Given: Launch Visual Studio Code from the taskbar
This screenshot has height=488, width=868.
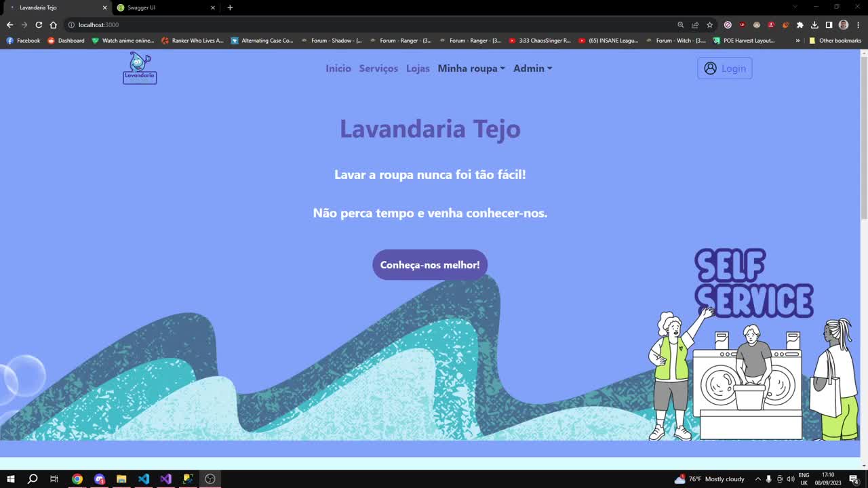Looking at the screenshot, I should [x=143, y=479].
